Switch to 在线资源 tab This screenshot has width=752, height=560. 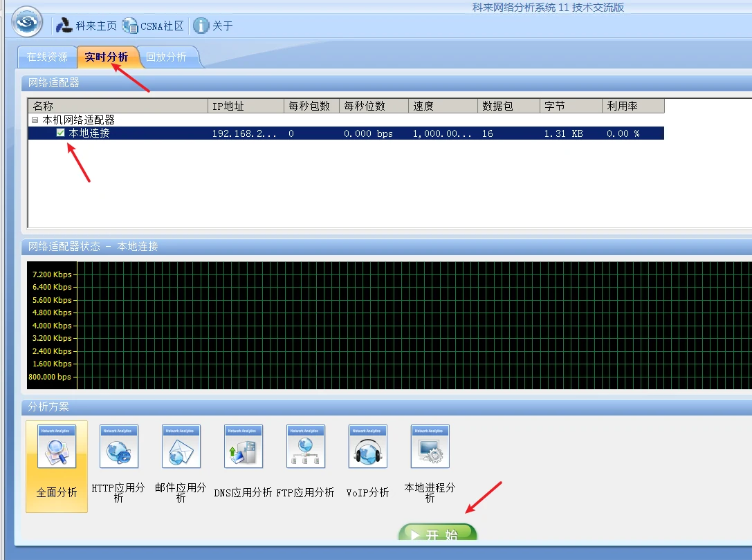click(x=47, y=57)
